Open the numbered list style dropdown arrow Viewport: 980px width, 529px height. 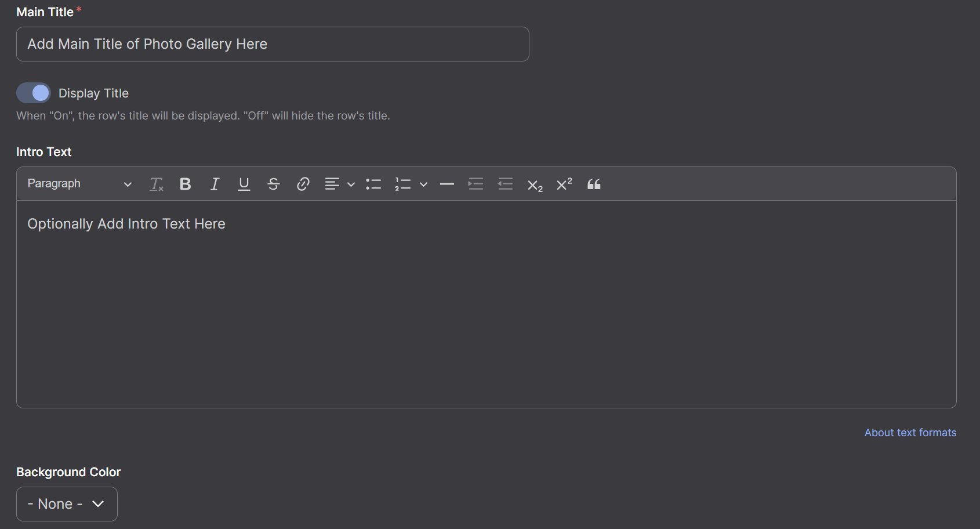[424, 184]
